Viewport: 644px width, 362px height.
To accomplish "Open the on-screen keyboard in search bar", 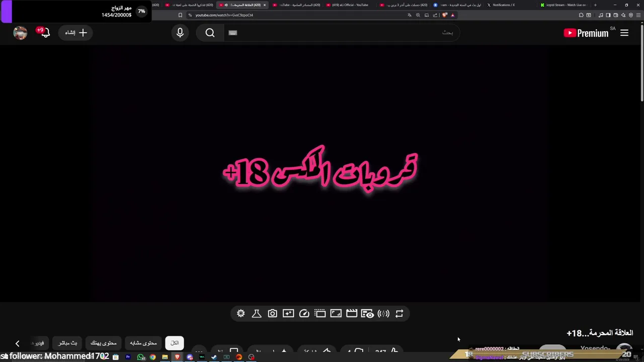I will coord(232,33).
